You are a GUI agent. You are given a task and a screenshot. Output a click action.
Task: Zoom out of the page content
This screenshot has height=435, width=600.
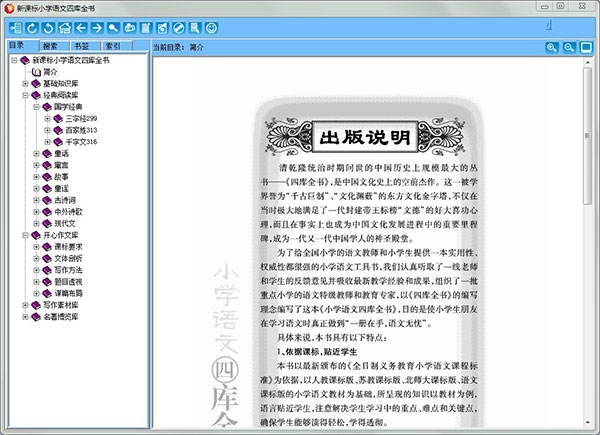569,47
